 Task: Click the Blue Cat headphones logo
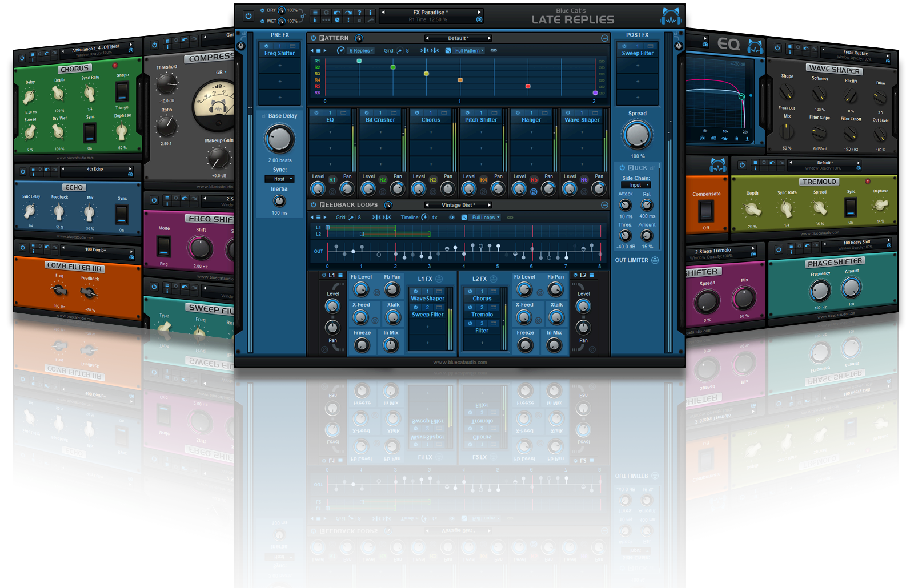(671, 16)
